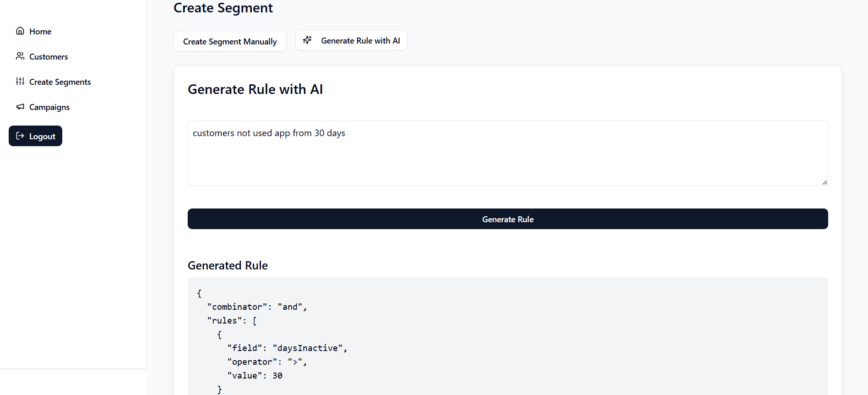This screenshot has height=395, width=868.
Task: Click the Customers people icon
Action: coord(20,56)
